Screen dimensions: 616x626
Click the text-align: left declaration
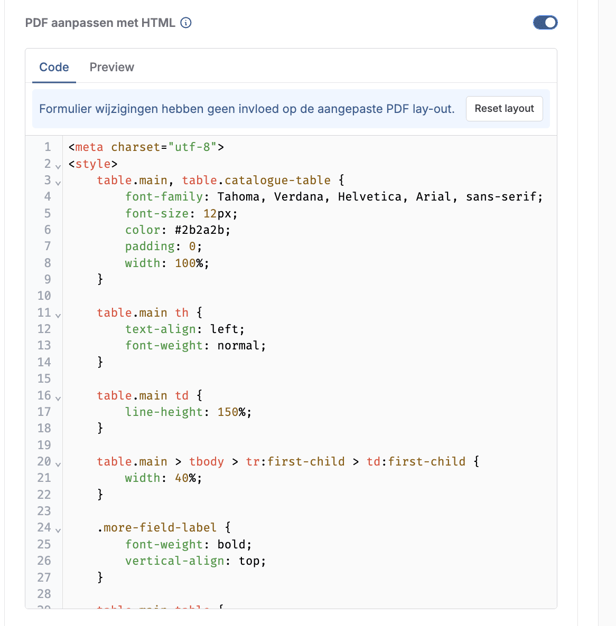(x=184, y=329)
